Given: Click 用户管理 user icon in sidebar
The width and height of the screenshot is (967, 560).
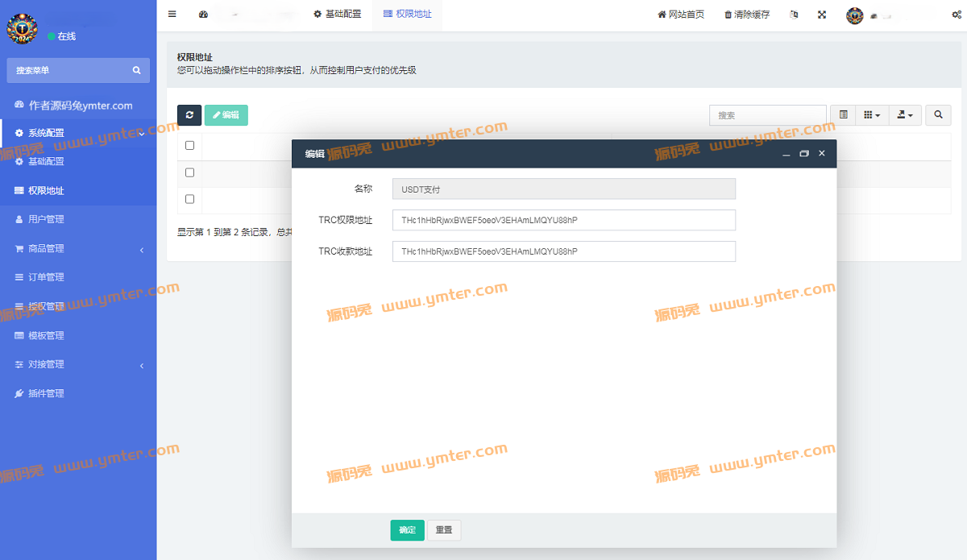Looking at the screenshot, I should [x=19, y=219].
